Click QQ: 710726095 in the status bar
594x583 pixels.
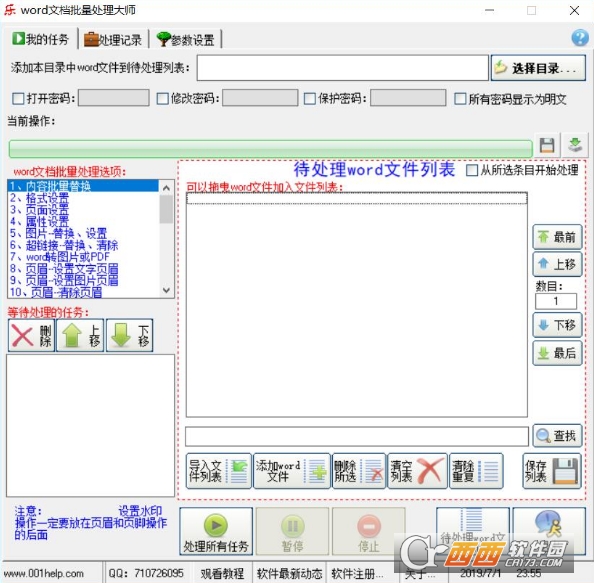click(146, 573)
